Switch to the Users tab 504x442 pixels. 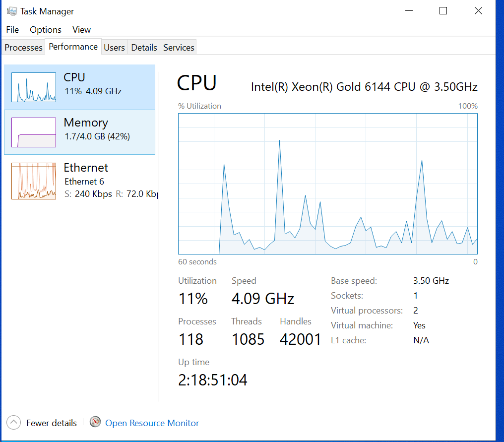115,47
